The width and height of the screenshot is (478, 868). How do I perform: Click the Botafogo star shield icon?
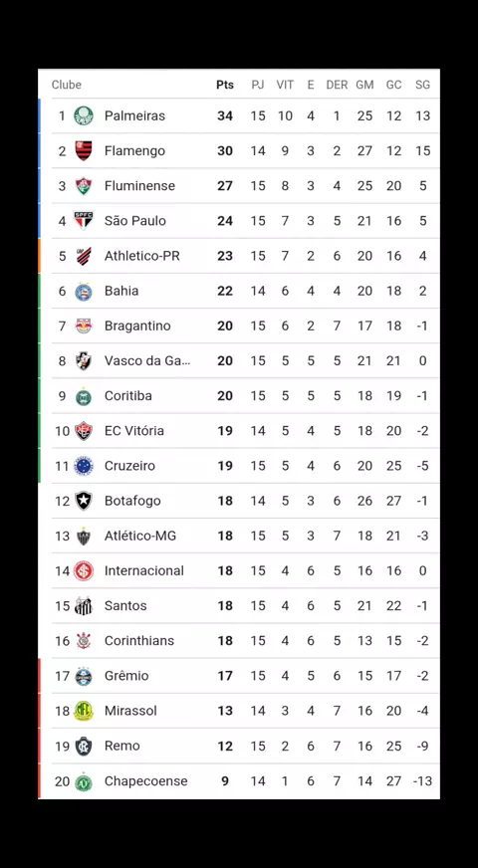[x=84, y=501]
